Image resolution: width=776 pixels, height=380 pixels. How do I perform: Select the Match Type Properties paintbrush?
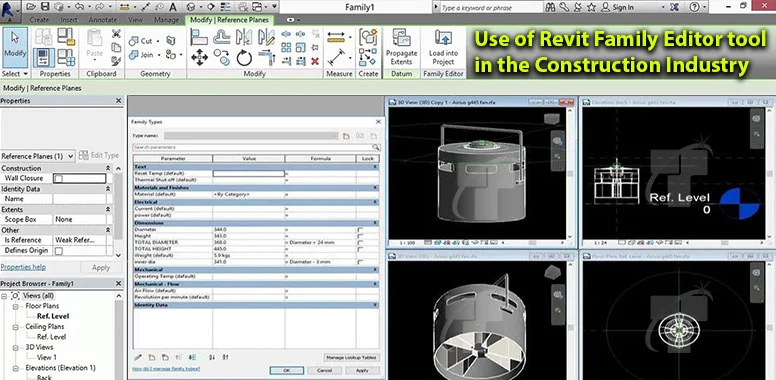click(x=116, y=61)
